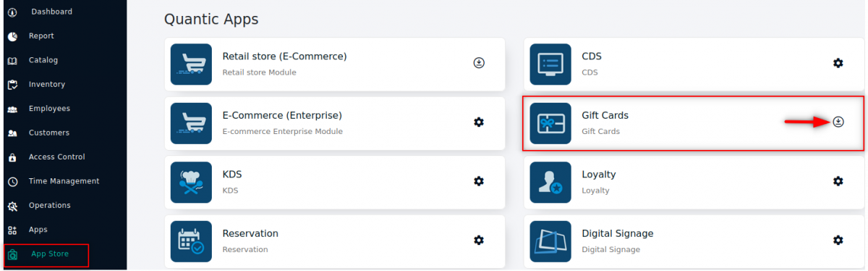
Task: Click the Dashboard gauge icon
Action: click(12, 12)
